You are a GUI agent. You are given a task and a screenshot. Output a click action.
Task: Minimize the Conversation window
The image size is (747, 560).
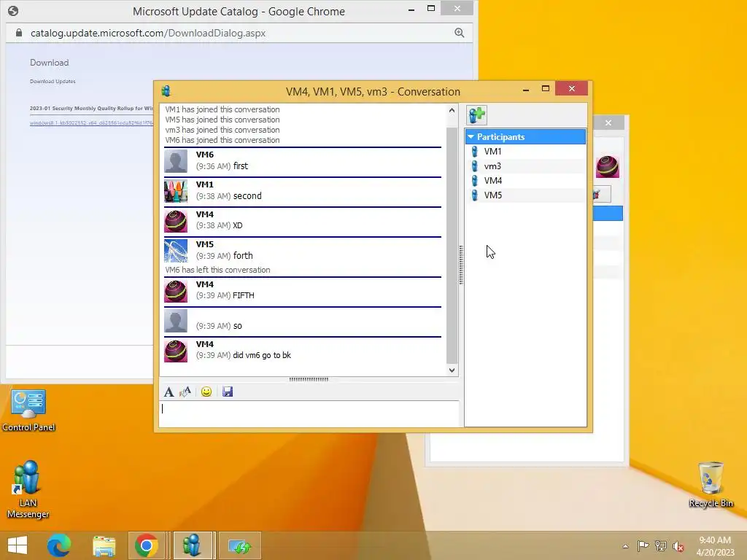tap(526, 89)
